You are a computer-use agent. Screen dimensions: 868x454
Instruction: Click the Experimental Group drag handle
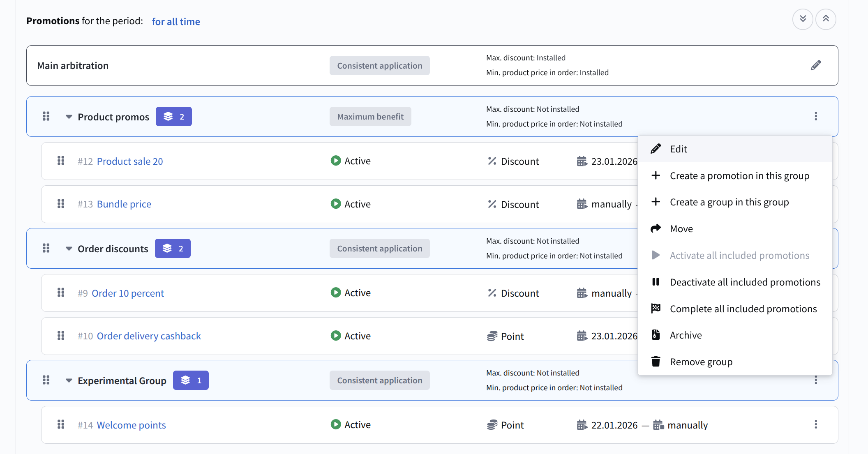(x=46, y=380)
